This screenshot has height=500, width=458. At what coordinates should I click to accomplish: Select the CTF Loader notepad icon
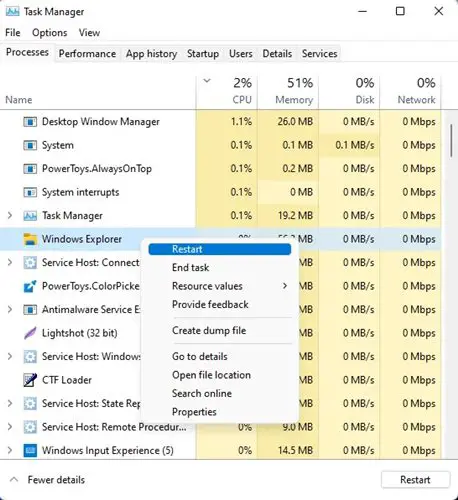(x=30, y=380)
